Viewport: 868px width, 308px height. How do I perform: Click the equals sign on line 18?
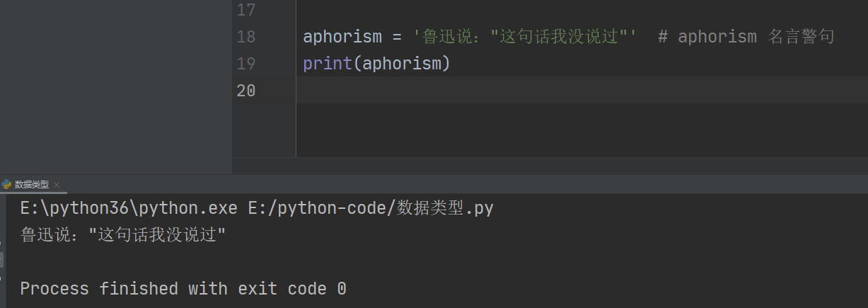point(397,37)
